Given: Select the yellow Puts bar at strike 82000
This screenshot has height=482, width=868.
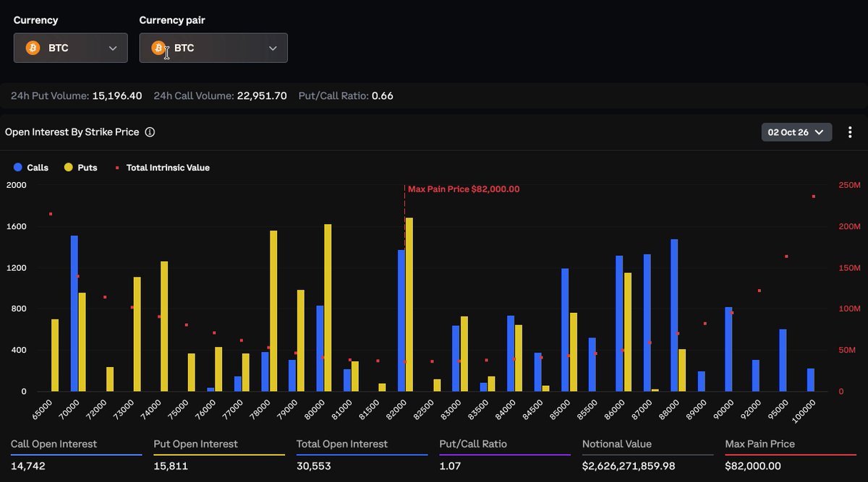Looking at the screenshot, I should [409, 304].
